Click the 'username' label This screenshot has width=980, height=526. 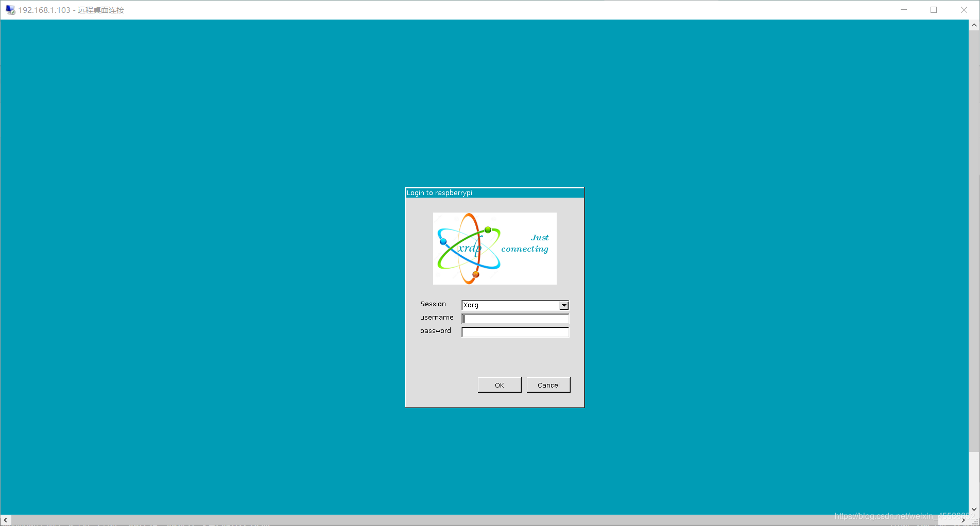click(x=437, y=318)
